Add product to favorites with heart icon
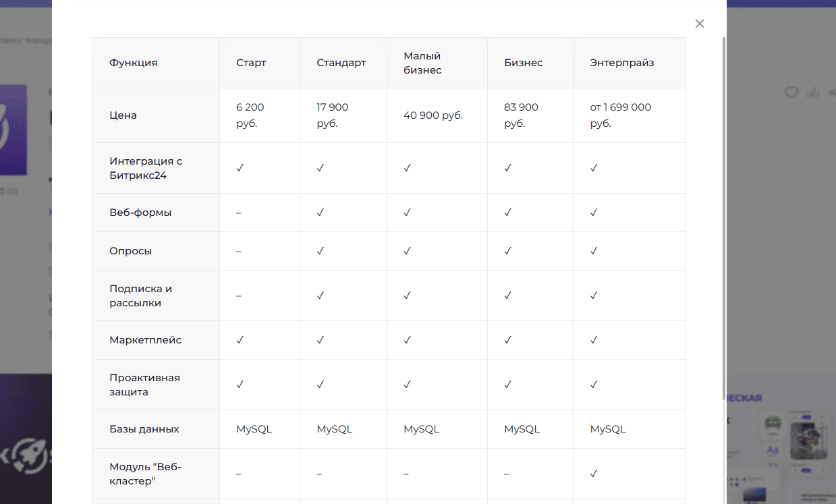The height and width of the screenshot is (504, 836). [x=791, y=92]
